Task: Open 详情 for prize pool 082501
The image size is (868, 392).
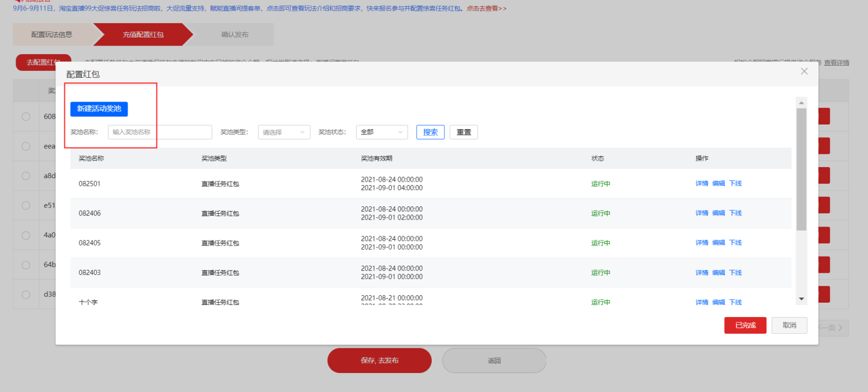Action: (x=701, y=183)
